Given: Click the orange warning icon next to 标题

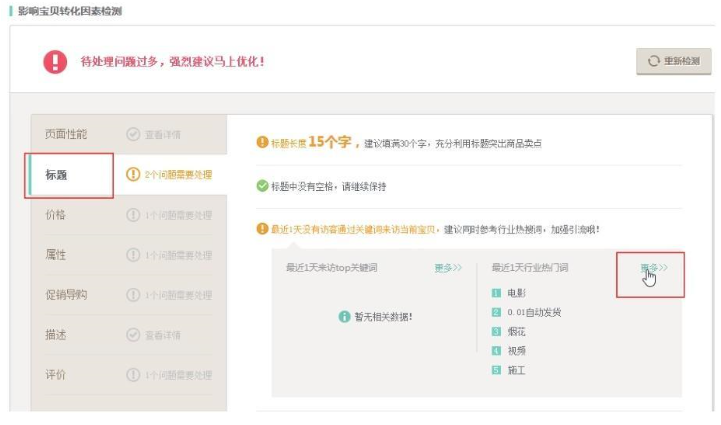Looking at the screenshot, I should tap(133, 175).
